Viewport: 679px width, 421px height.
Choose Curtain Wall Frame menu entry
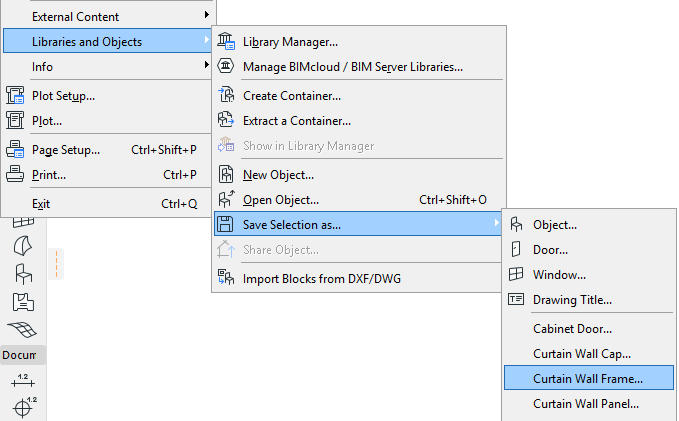588,379
